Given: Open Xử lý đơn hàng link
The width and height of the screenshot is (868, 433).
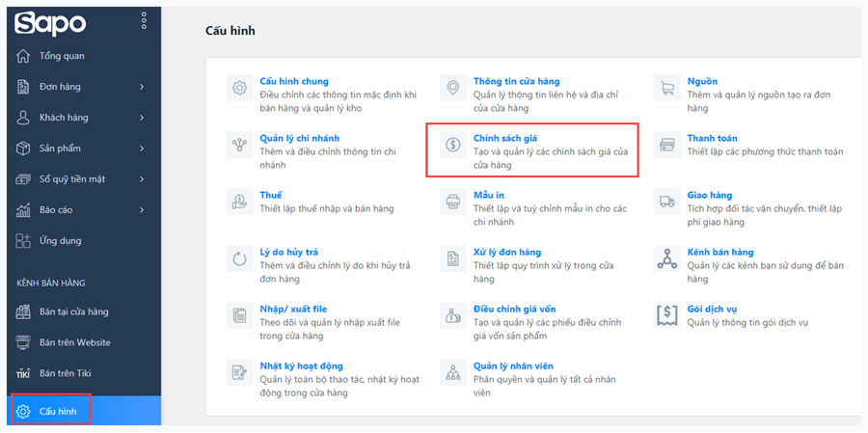Looking at the screenshot, I should [x=507, y=253].
